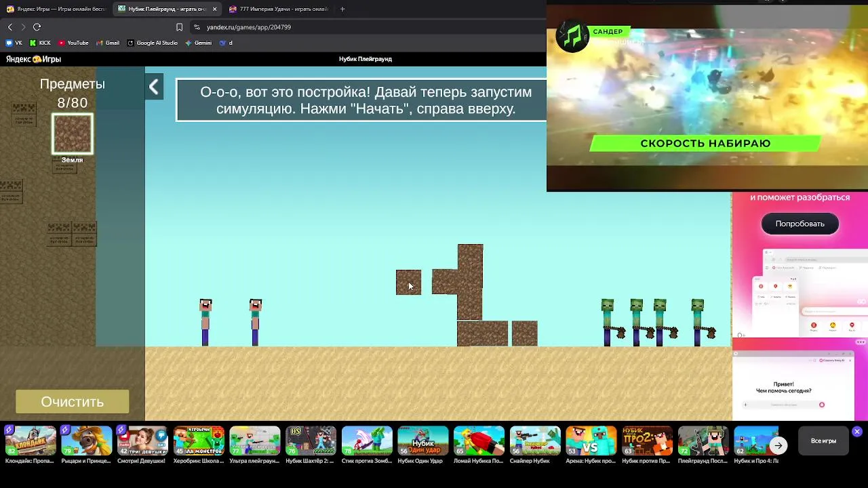Select the Земля dirt block item
868x488 pixels.
coord(73,134)
